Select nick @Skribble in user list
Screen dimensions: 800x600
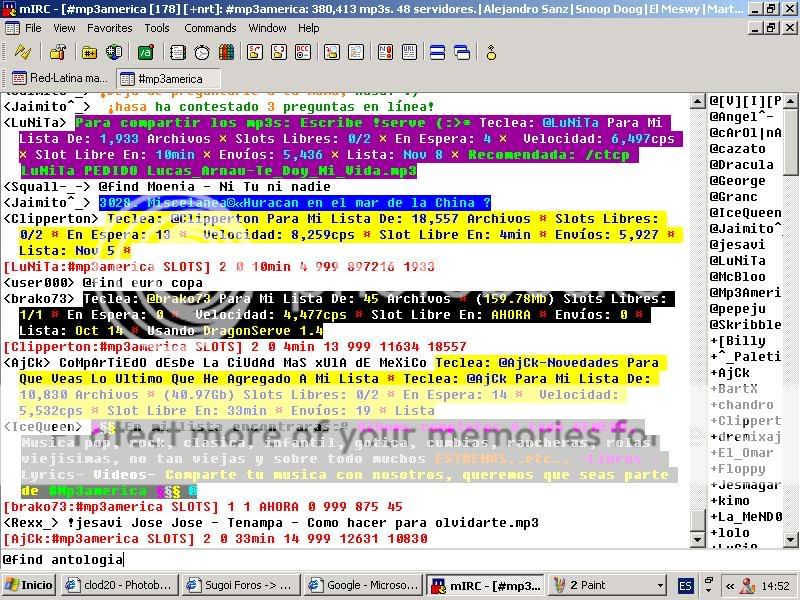point(745,324)
